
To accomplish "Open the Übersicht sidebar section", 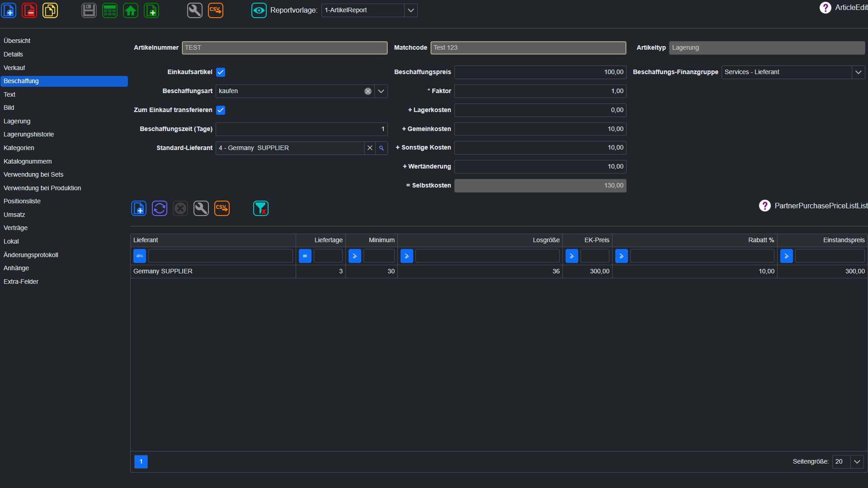I will tap(17, 41).
